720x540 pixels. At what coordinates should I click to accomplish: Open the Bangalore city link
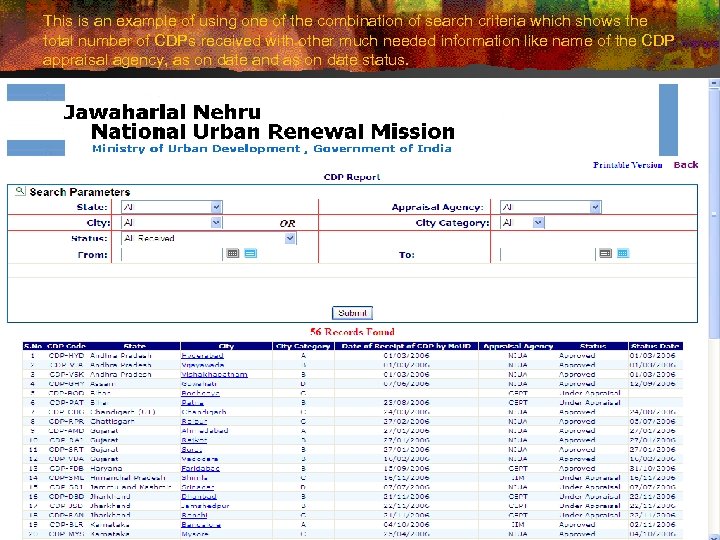[x=201, y=524]
